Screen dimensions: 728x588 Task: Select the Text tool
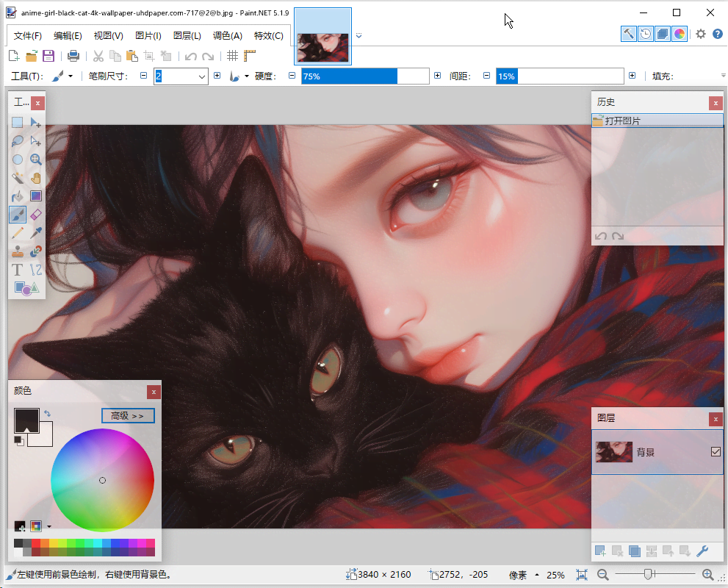coord(17,270)
